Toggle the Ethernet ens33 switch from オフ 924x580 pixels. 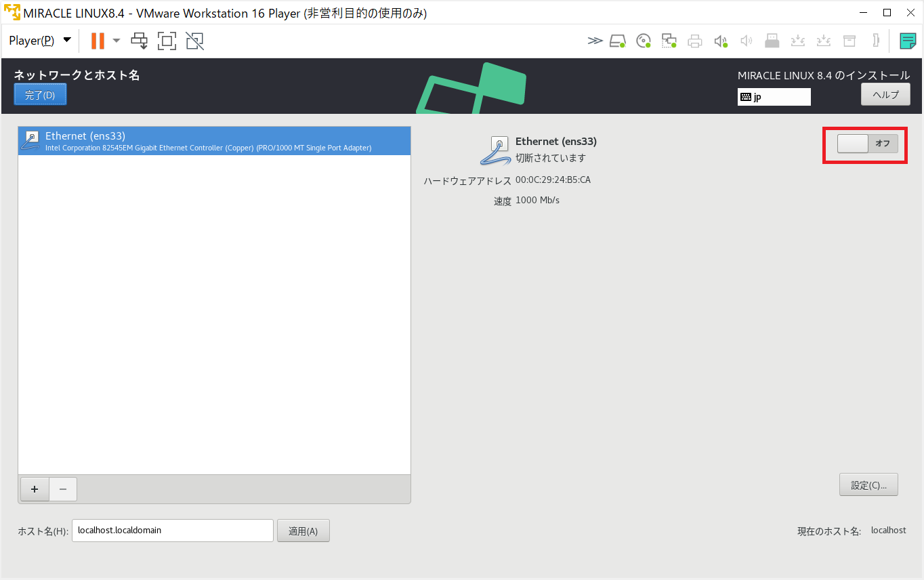pos(868,144)
